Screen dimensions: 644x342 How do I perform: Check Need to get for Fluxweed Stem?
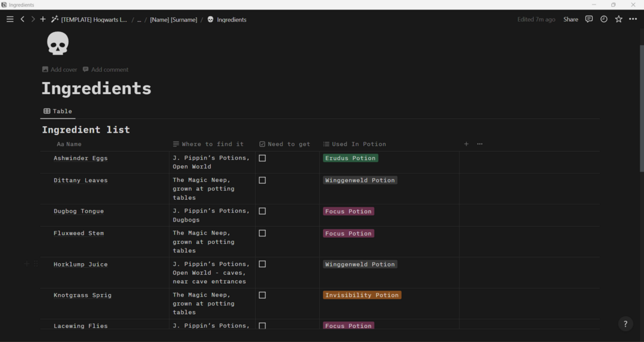pos(263,233)
